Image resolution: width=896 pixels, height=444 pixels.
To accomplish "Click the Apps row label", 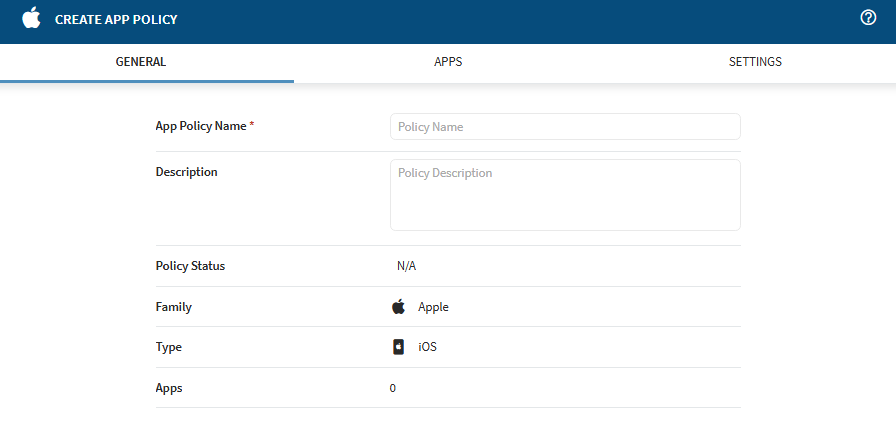I will [x=169, y=388].
